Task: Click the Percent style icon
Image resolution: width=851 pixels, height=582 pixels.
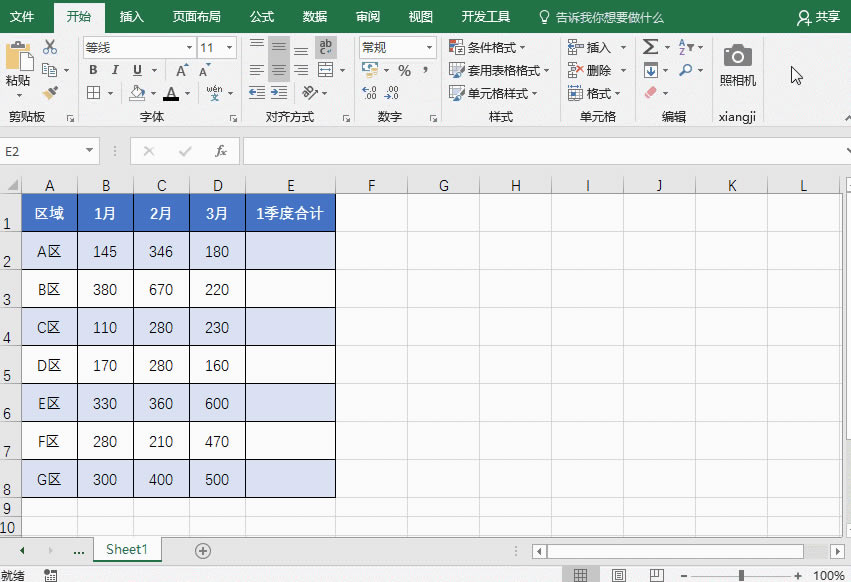Action: click(x=407, y=68)
